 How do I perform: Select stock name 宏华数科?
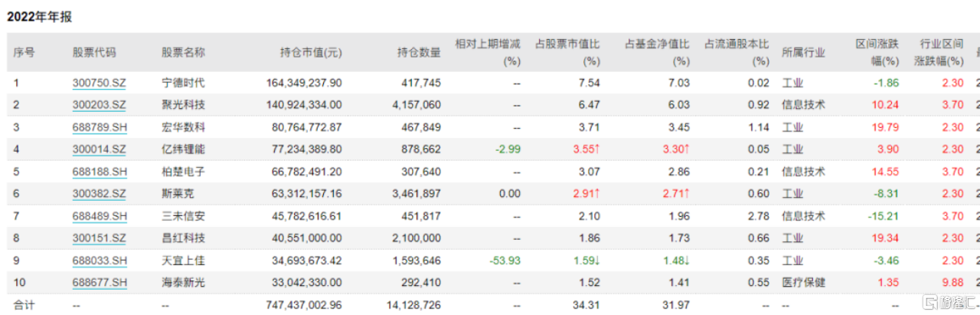coord(183,126)
